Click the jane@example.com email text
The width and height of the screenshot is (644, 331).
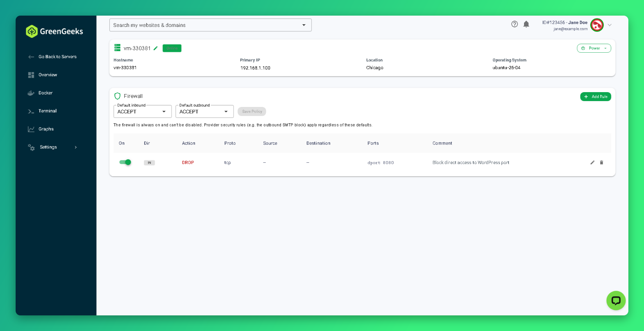571,29
